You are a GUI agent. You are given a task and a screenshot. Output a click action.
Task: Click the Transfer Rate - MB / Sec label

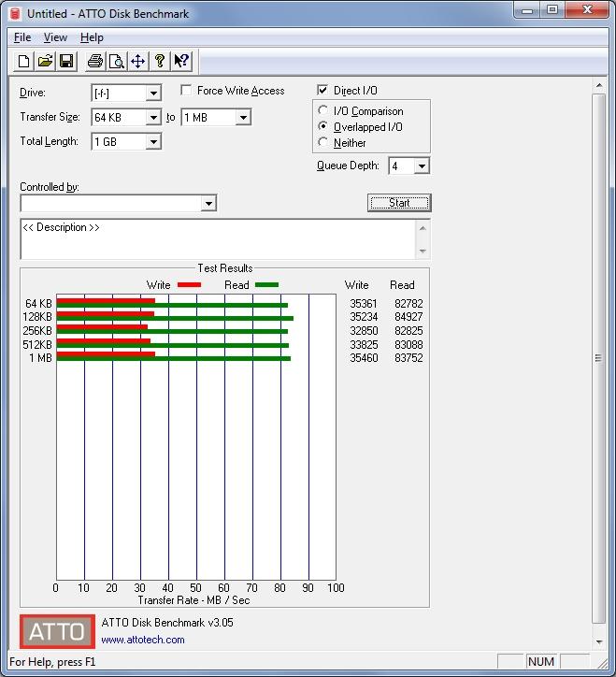193,600
